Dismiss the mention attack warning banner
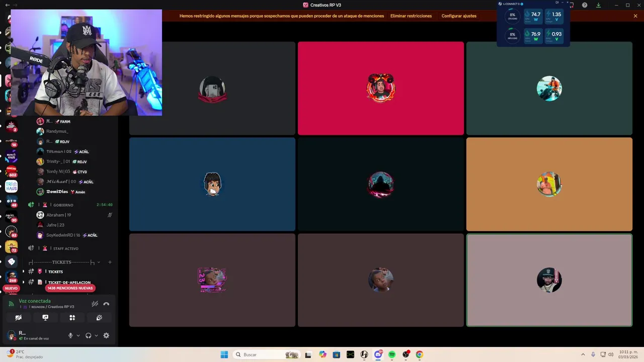 point(635,16)
